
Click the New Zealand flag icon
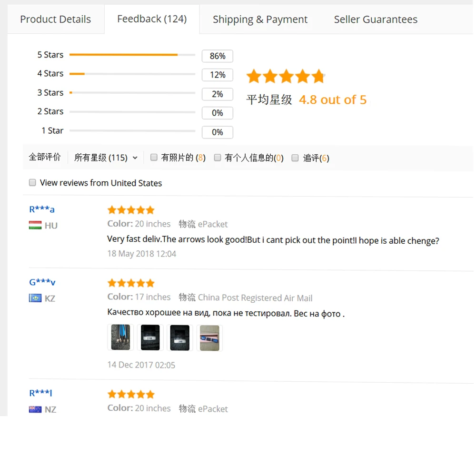(35, 409)
